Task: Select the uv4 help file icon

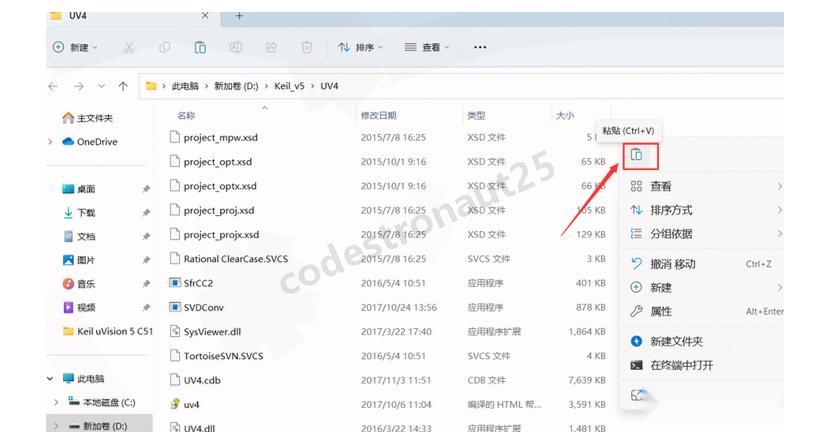Action: (x=175, y=404)
